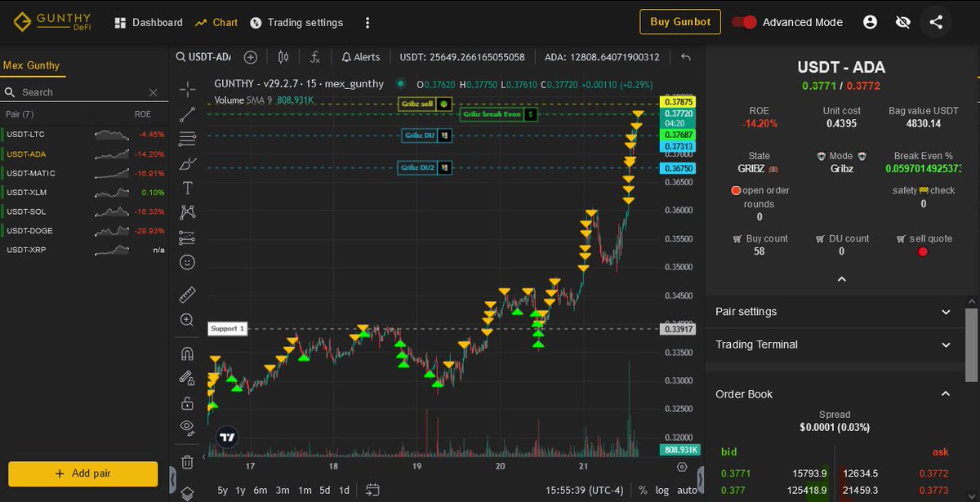980x502 pixels.
Task: Click the Gribz break Even line label
Action: click(499, 114)
